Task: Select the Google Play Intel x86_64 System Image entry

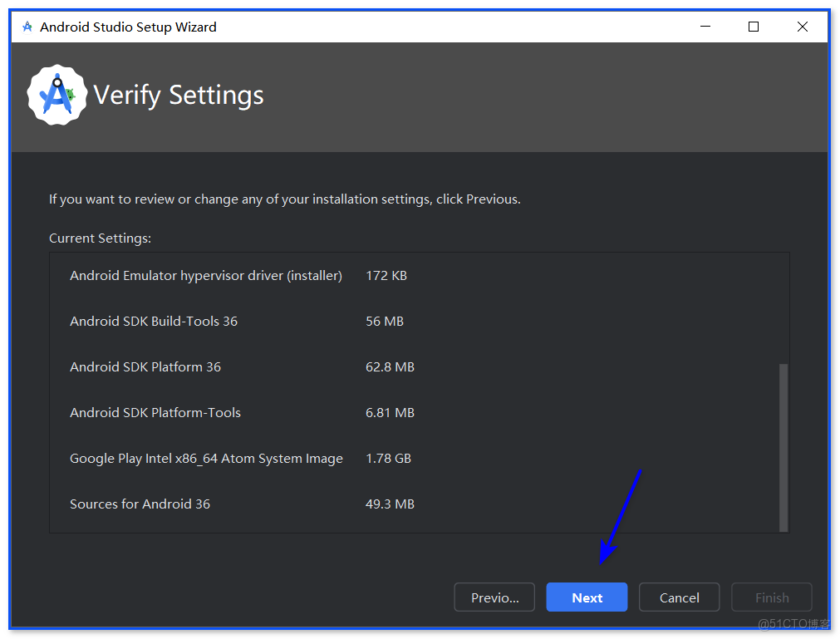Action: pyautogui.click(x=206, y=458)
